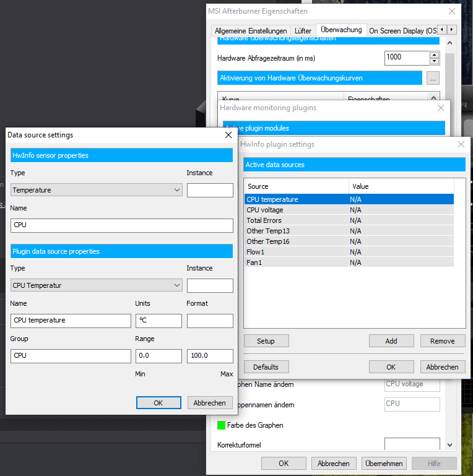Select the Flow1 source row
Viewport: 473px width, 476px height.
pyautogui.click(x=349, y=252)
